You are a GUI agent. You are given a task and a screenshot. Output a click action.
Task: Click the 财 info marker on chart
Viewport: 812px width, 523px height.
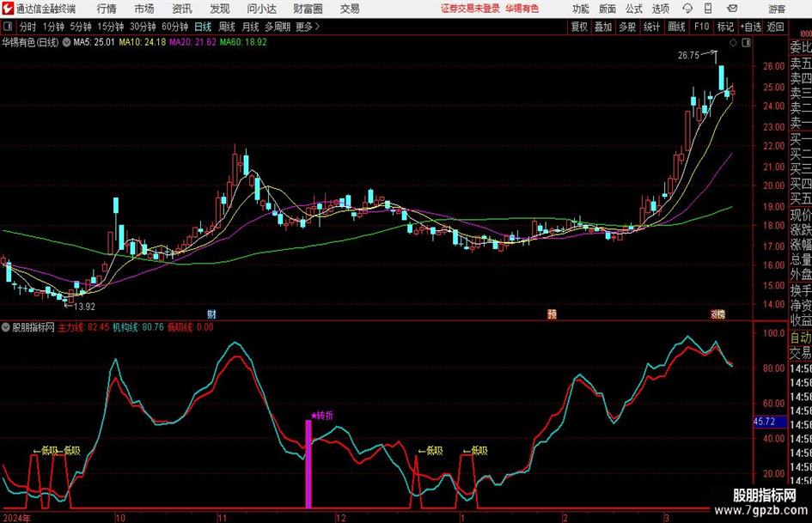click(211, 313)
